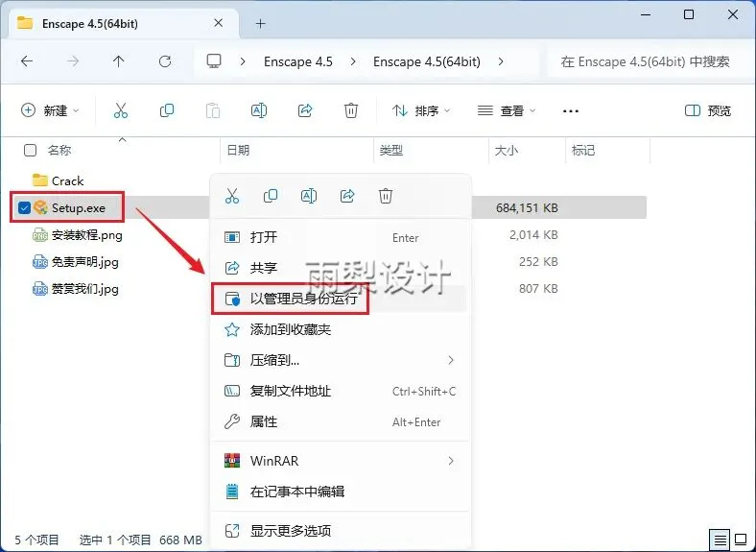Click the Share icon in the context menu
The width and height of the screenshot is (756, 552).
347,196
